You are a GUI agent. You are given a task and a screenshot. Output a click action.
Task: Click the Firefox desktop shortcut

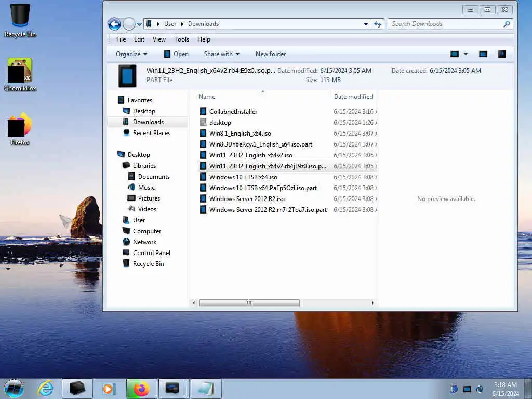click(20, 129)
